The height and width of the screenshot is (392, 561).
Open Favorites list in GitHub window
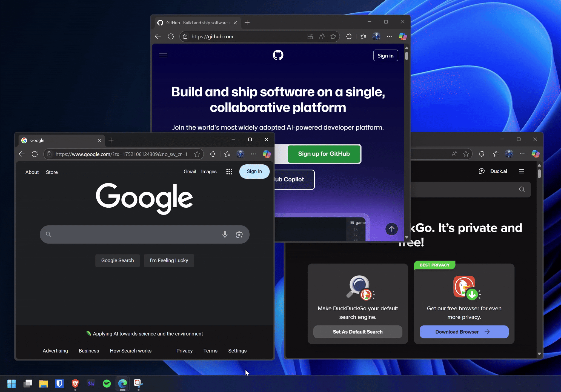[x=363, y=36]
